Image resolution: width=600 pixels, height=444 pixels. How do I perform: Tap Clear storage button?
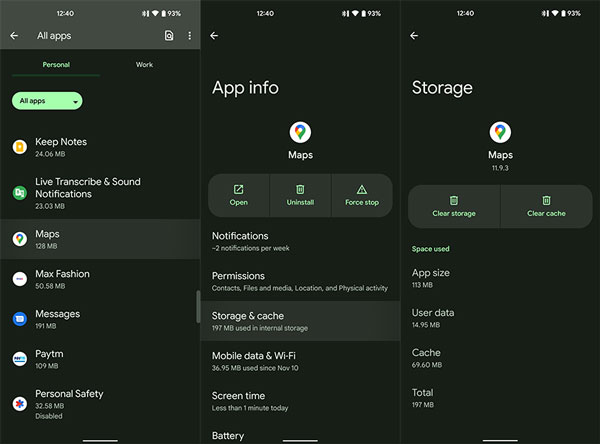[454, 207]
